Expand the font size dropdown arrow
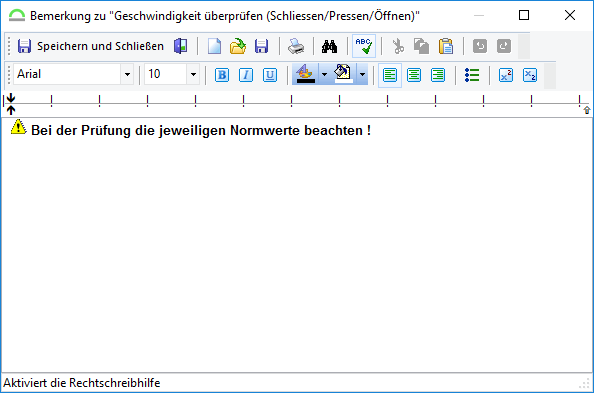594x393 pixels. (x=193, y=74)
